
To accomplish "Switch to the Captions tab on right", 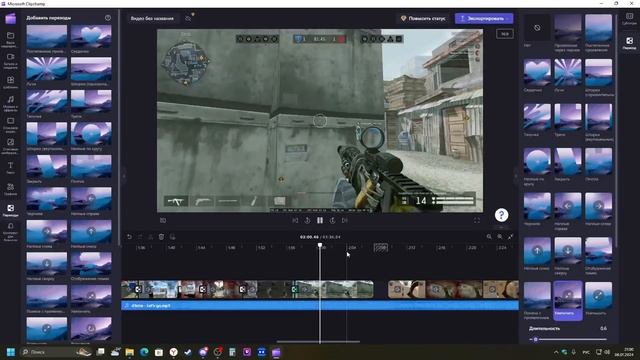I will coord(629,19).
